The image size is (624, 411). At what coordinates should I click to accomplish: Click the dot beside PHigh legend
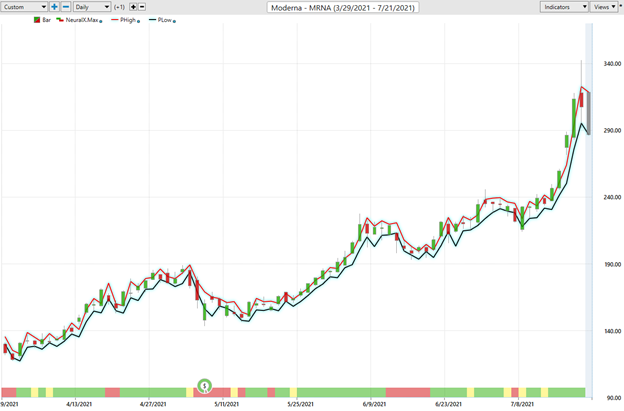(138, 21)
